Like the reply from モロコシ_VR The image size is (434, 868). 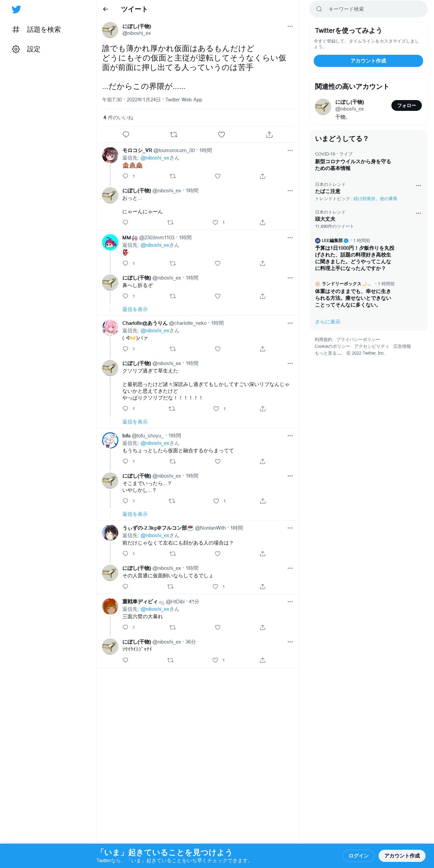tap(218, 176)
